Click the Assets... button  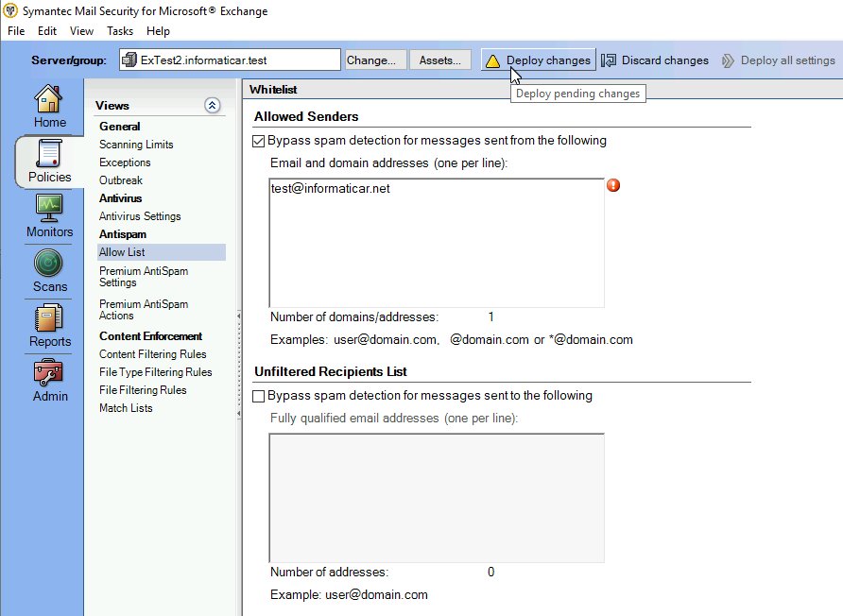pyautogui.click(x=440, y=60)
